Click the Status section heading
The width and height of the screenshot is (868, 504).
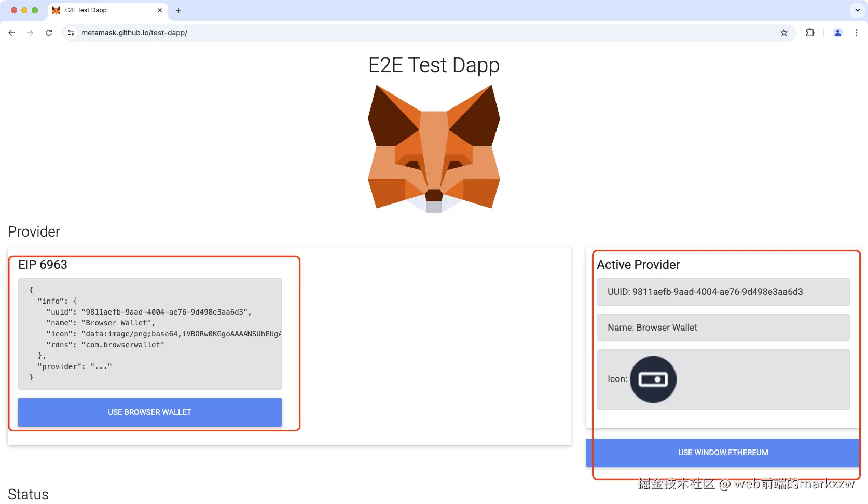[29, 494]
